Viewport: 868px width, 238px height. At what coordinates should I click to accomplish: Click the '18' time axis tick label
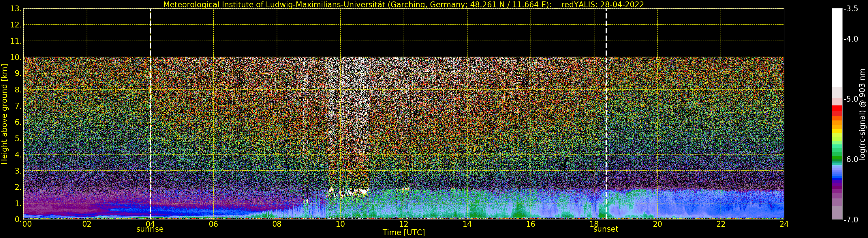(594, 224)
